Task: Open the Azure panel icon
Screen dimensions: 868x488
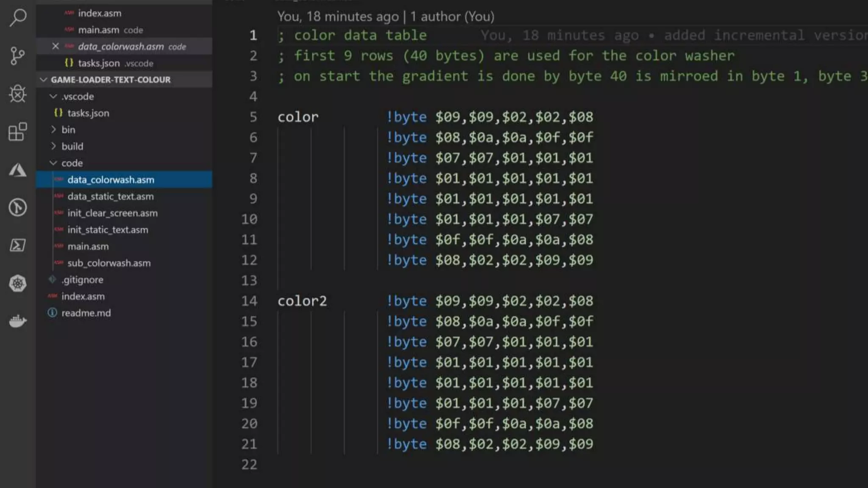Action: [x=18, y=170]
